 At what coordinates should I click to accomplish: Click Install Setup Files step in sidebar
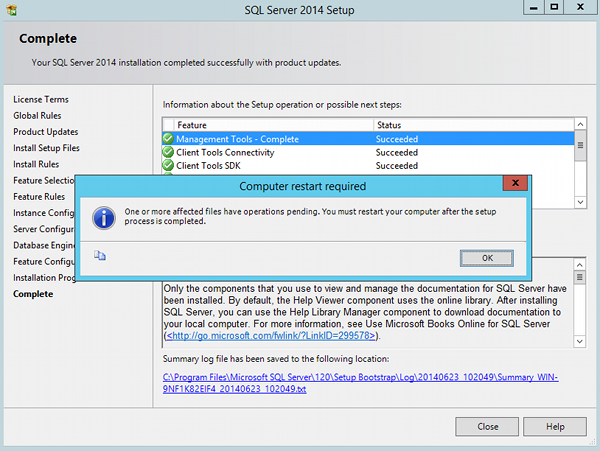(x=46, y=148)
